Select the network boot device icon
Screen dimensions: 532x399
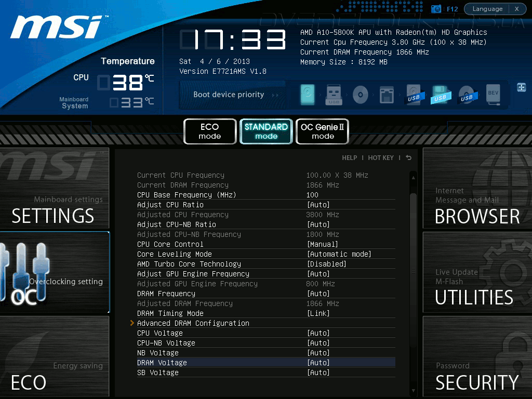[387, 95]
